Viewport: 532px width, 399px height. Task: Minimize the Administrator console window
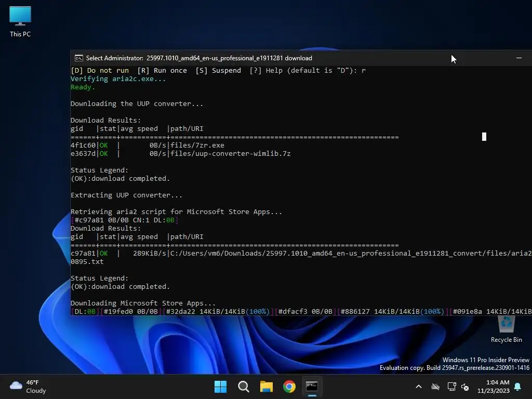519,58
